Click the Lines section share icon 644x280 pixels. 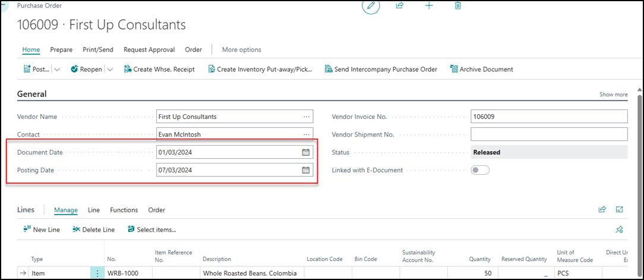tap(602, 210)
